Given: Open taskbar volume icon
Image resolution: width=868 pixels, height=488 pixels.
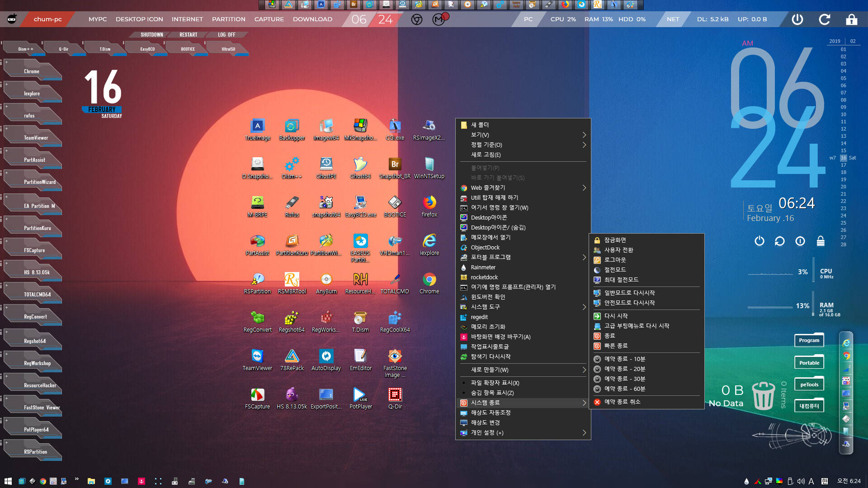Looking at the screenshot, I should 801,481.
